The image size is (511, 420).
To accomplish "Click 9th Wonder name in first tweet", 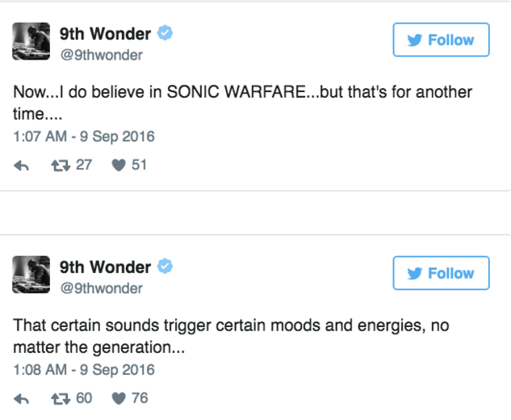I will click(105, 34).
